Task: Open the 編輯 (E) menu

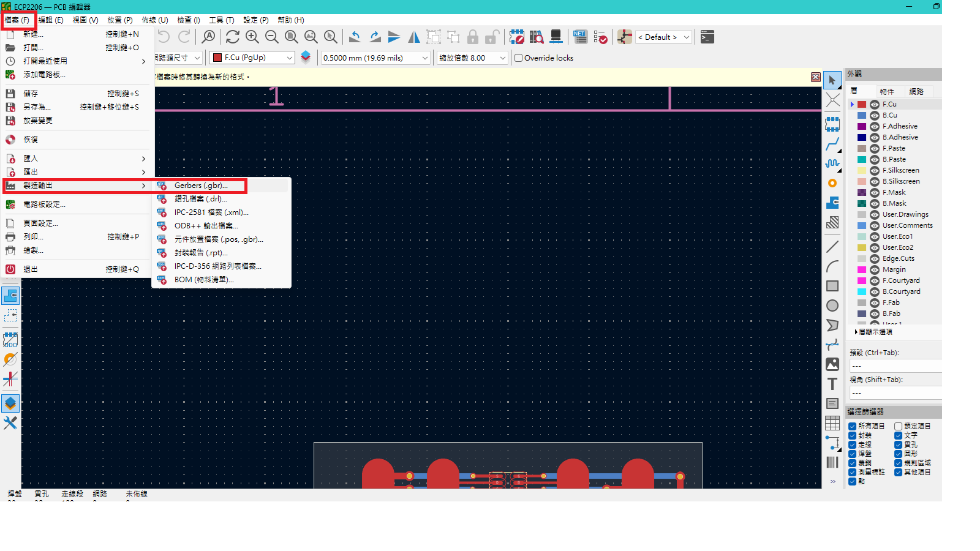Action: click(x=51, y=20)
